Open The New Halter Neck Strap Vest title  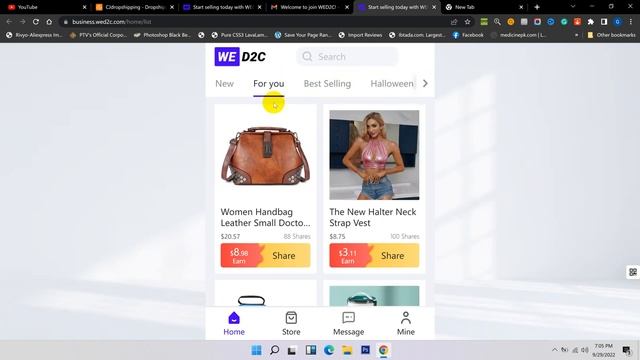(373, 218)
